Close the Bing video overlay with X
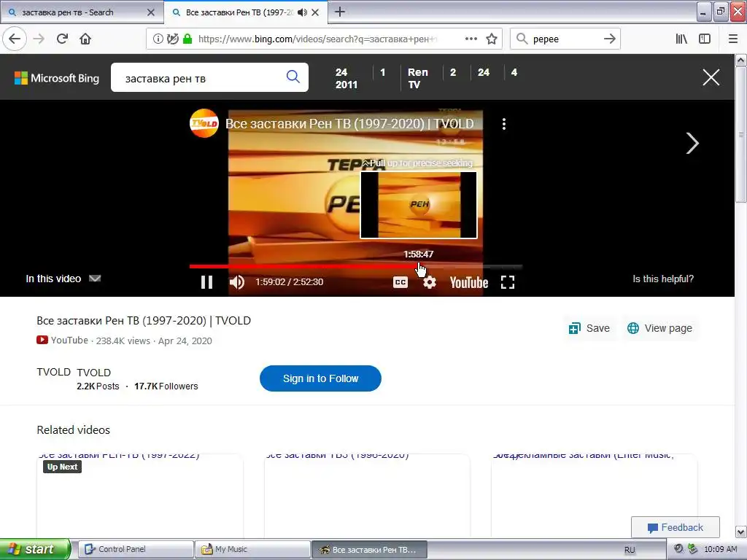The image size is (747, 560). point(711,77)
